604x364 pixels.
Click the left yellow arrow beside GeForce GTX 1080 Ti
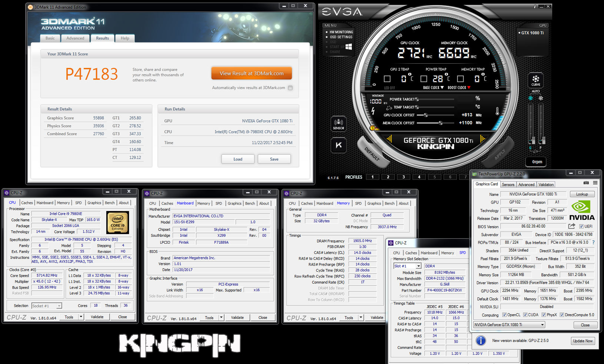click(x=389, y=139)
